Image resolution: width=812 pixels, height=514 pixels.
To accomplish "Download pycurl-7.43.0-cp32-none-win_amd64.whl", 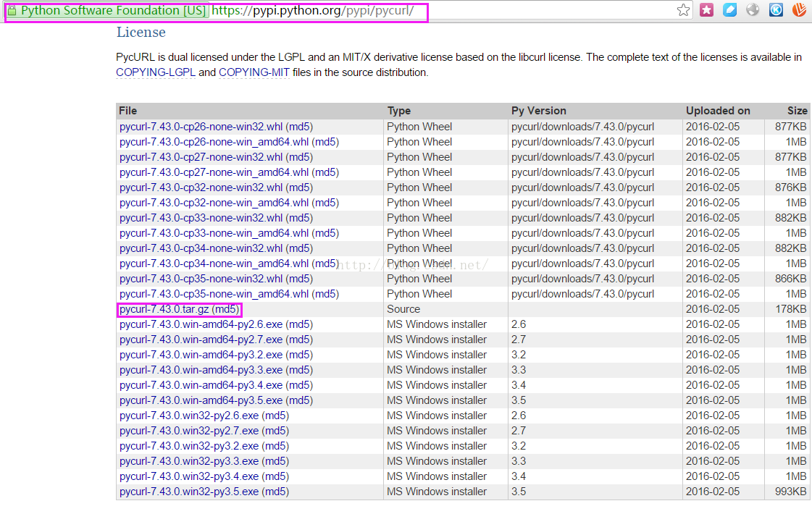I will (x=214, y=203).
